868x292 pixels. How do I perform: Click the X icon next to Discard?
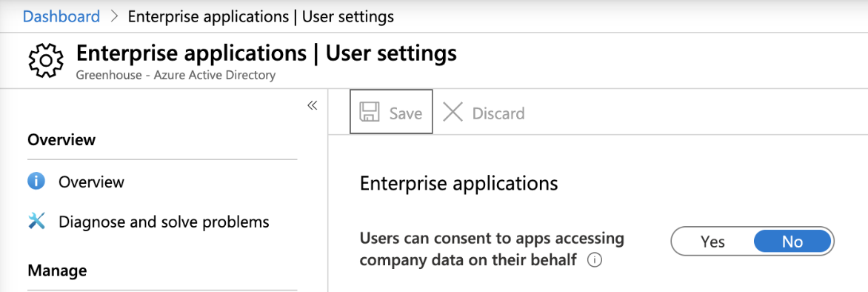pos(453,113)
